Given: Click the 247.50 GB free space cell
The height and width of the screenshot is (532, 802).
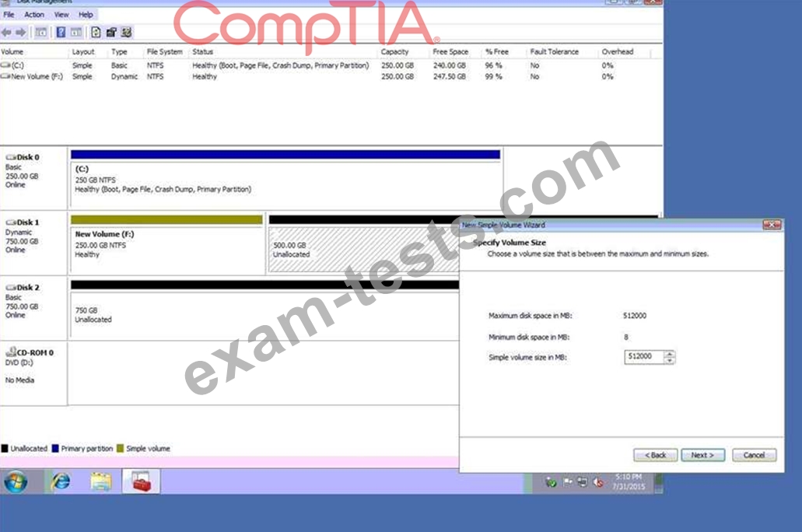Looking at the screenshot, I should click(450, 76).
